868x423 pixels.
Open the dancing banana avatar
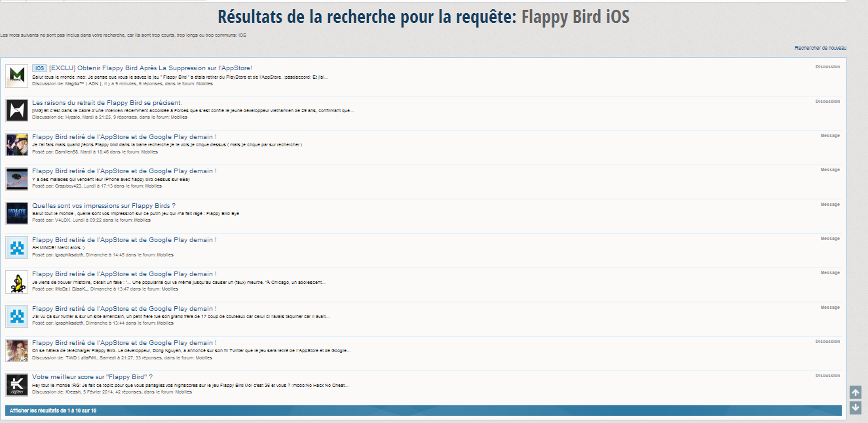(17, 282)
